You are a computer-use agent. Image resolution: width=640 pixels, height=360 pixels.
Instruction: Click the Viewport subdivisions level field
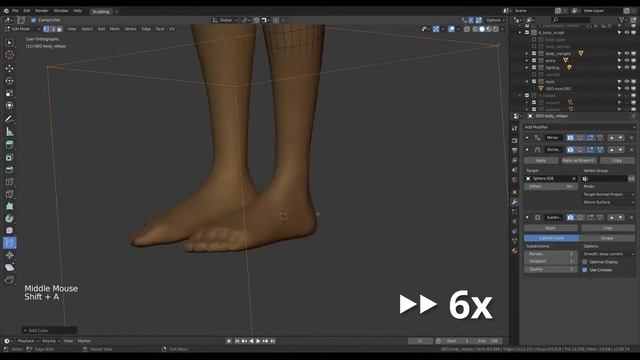[551, 261]
